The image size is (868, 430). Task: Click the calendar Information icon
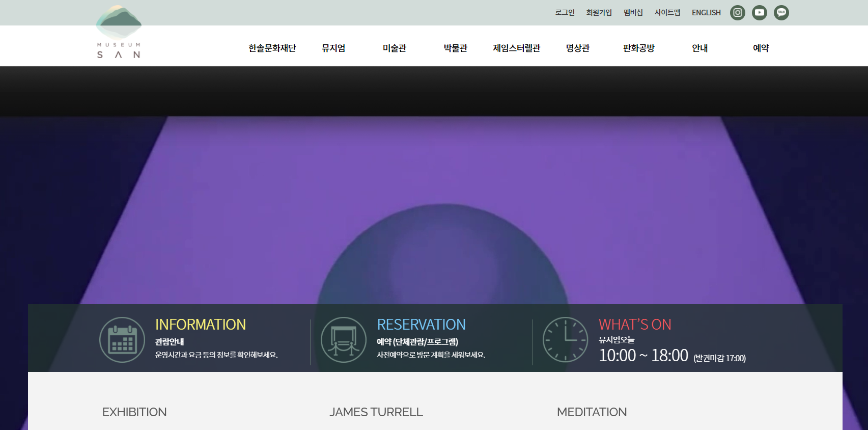pyautogui.click(x=122, y=340)
